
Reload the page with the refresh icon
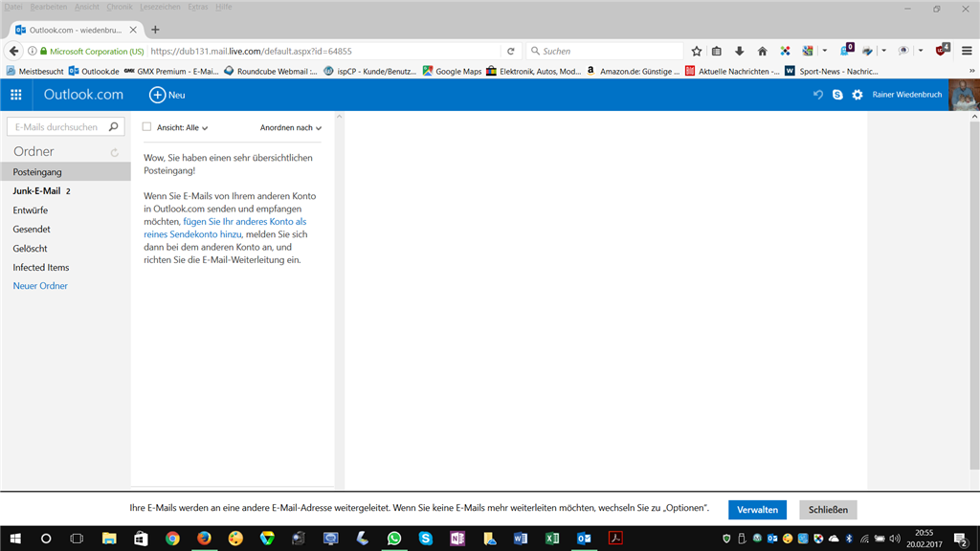click(x=511, y=52)
